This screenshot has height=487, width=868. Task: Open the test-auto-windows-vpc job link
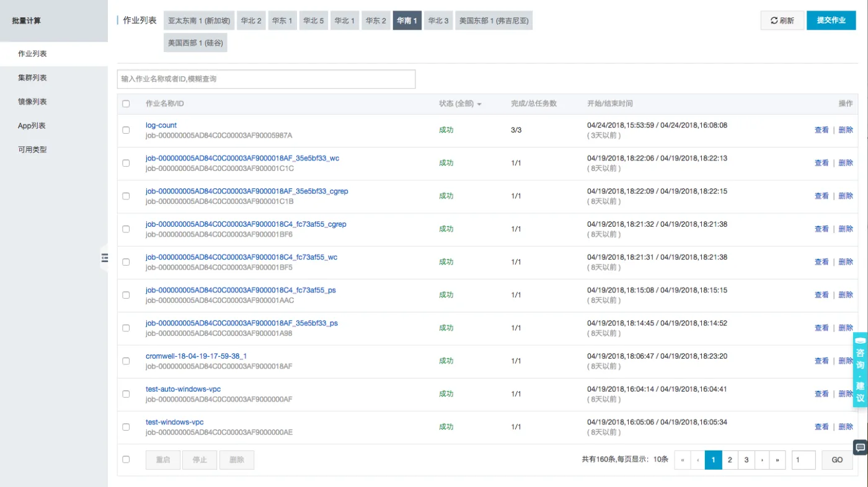pos(183,389)
